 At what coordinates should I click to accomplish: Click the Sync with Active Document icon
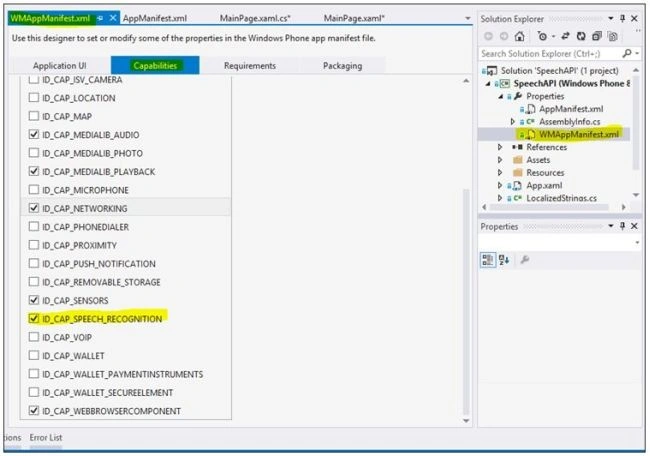tap(565, 36)
